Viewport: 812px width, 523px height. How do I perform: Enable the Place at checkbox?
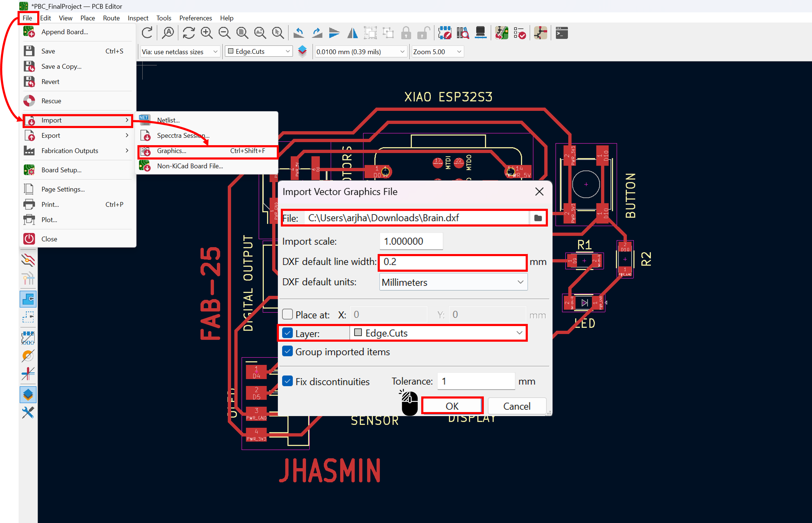(287, 314)
